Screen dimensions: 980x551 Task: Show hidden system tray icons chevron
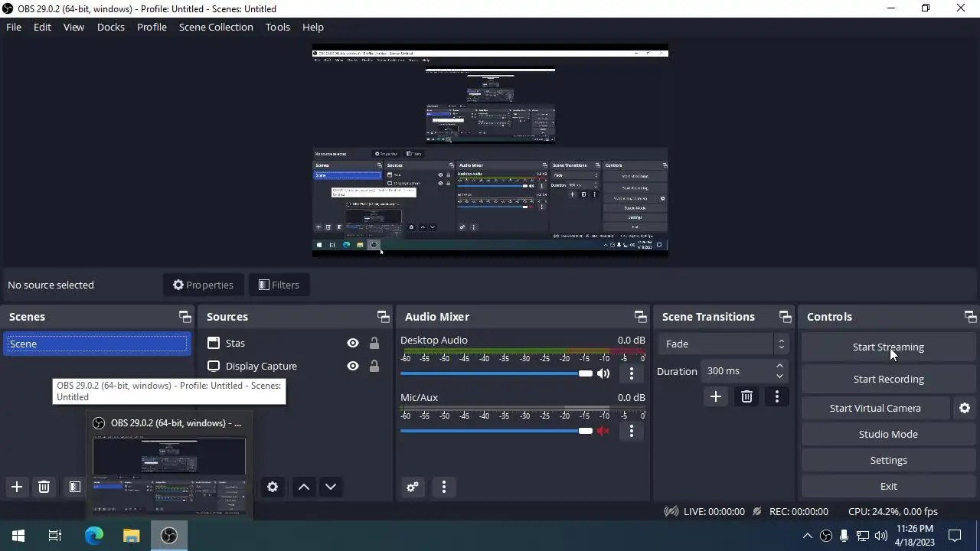[807, 536]
